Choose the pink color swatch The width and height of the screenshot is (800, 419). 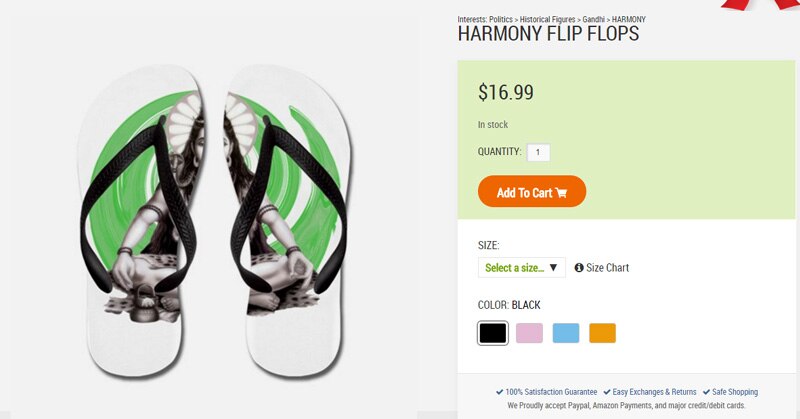pyautogui.click(x=529, y=333)
